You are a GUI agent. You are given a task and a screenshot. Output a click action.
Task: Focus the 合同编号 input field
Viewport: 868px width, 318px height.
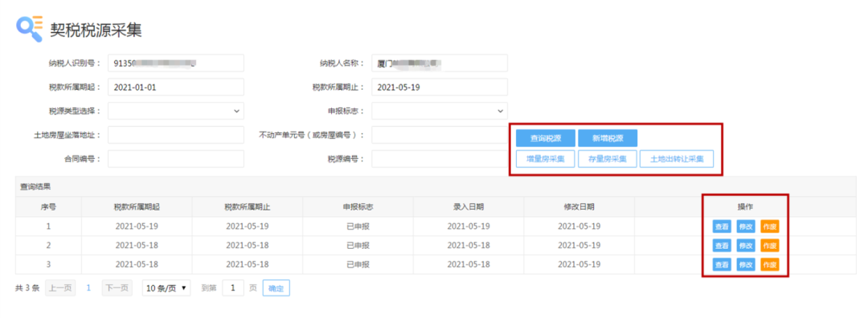176,159
